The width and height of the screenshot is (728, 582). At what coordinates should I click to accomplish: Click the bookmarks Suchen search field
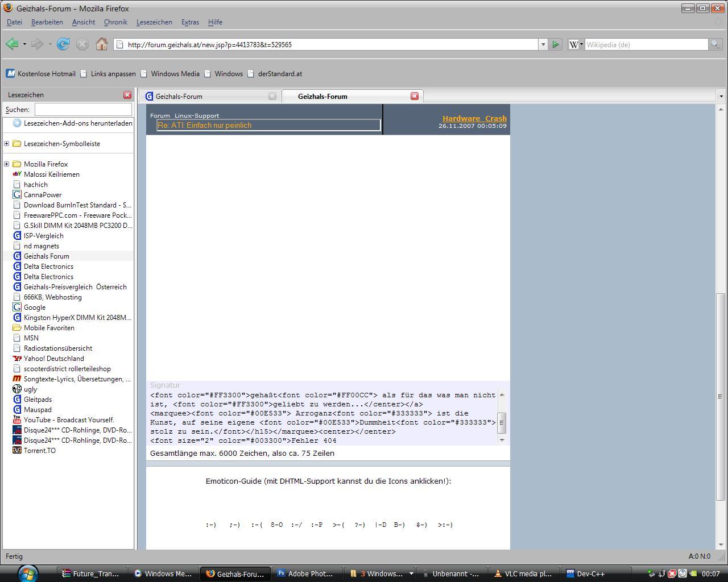pyautogui.click(x=83, y=109)
